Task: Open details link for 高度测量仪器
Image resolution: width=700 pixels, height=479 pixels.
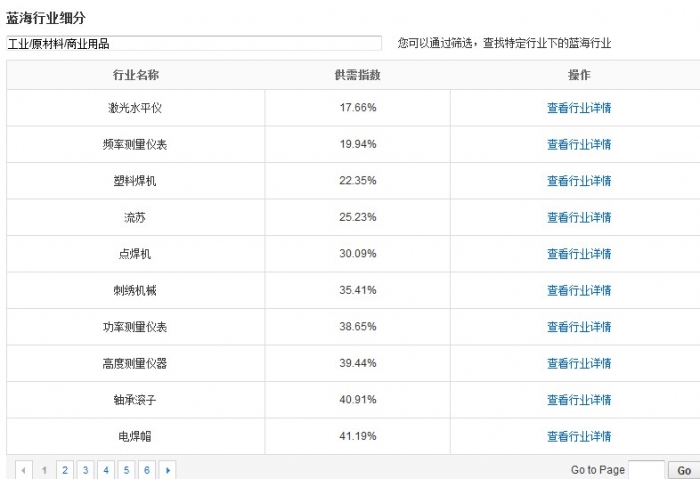Action: point(579,363)
